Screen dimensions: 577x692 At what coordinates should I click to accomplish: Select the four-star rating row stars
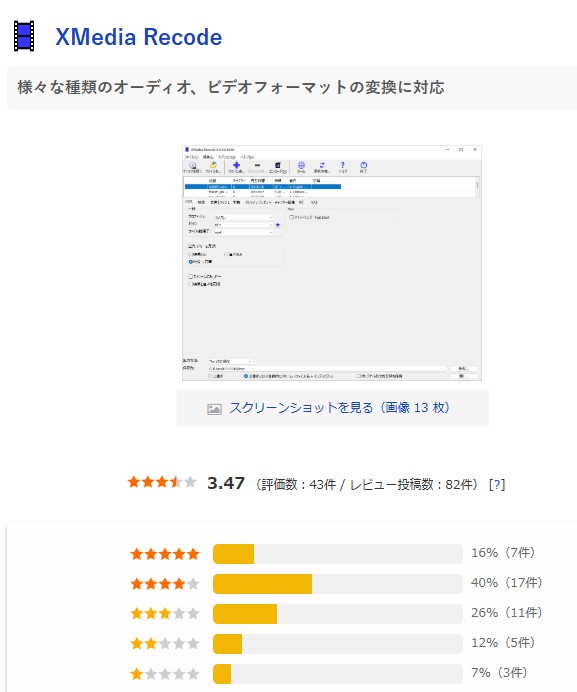pyautogui.click(x=165, y=584)
